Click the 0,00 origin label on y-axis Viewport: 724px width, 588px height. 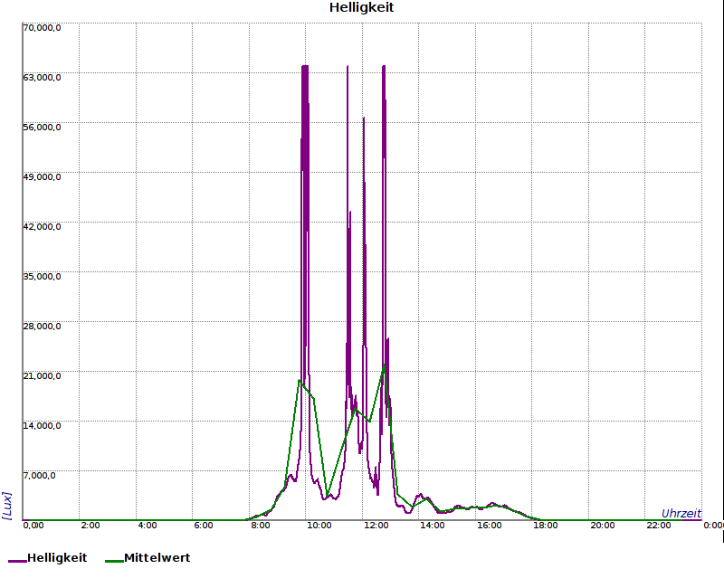[x=33, y=525]
